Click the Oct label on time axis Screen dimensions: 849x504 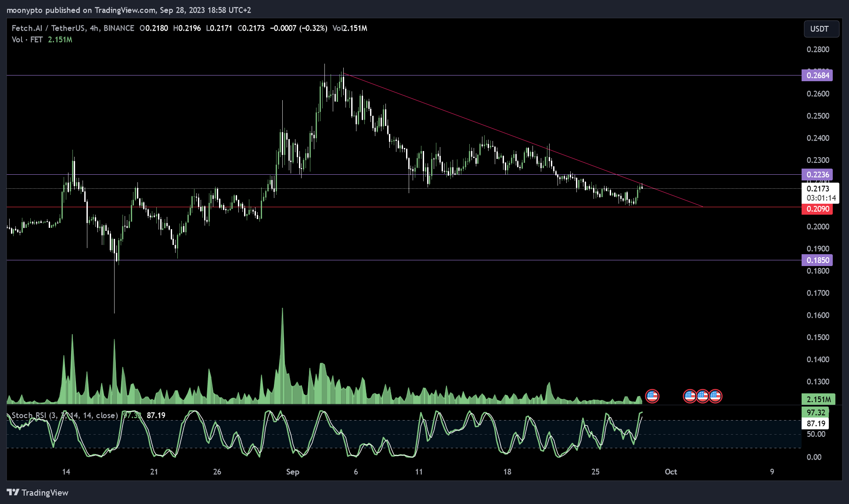[671, 472]
